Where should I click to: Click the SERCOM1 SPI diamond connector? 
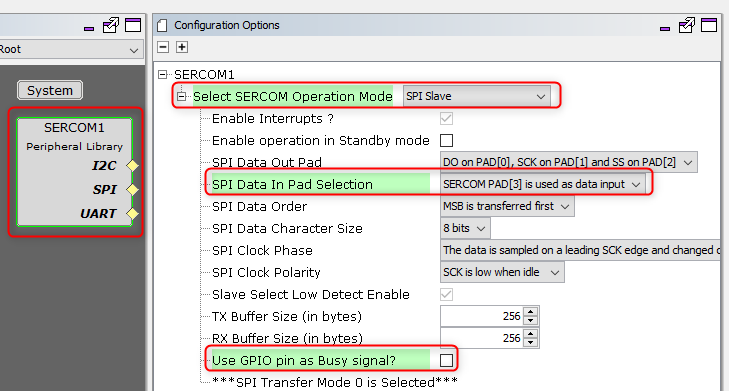point(133,189)
